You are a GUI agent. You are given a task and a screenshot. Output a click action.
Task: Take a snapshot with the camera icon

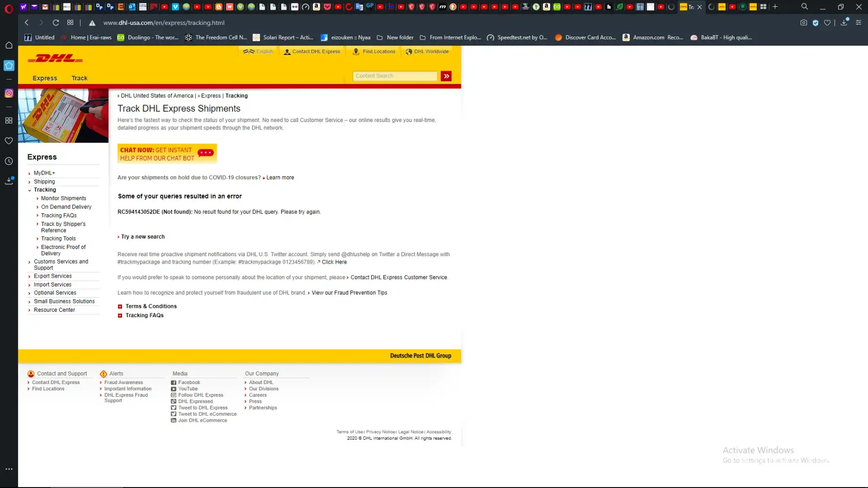click(x=804, y=22)
